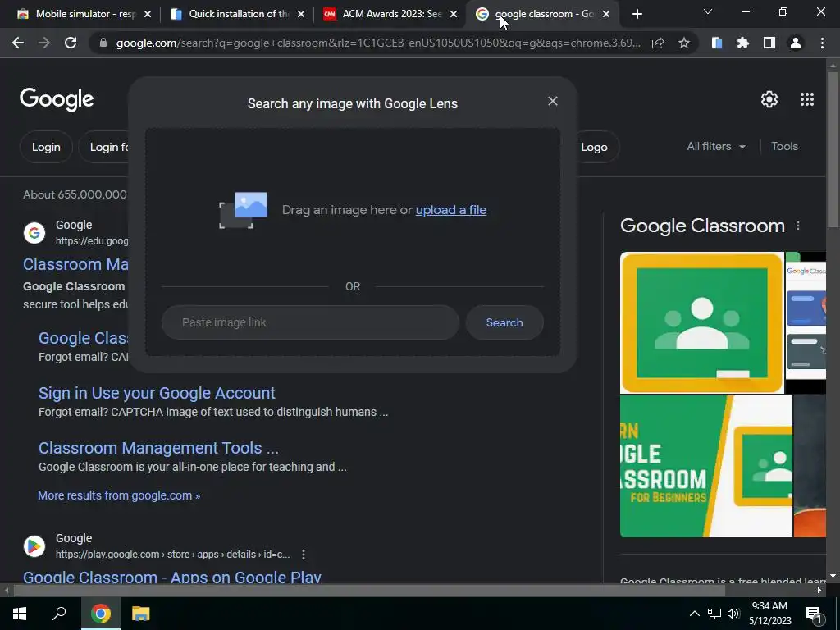Open options for play.google.com result

click(x=304, y=555)
